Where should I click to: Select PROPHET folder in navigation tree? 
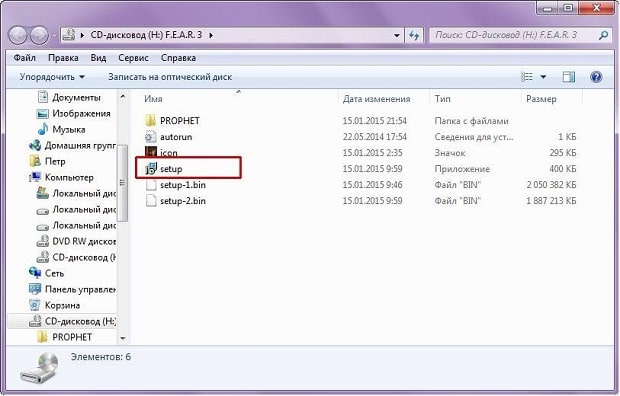point(72,337)
